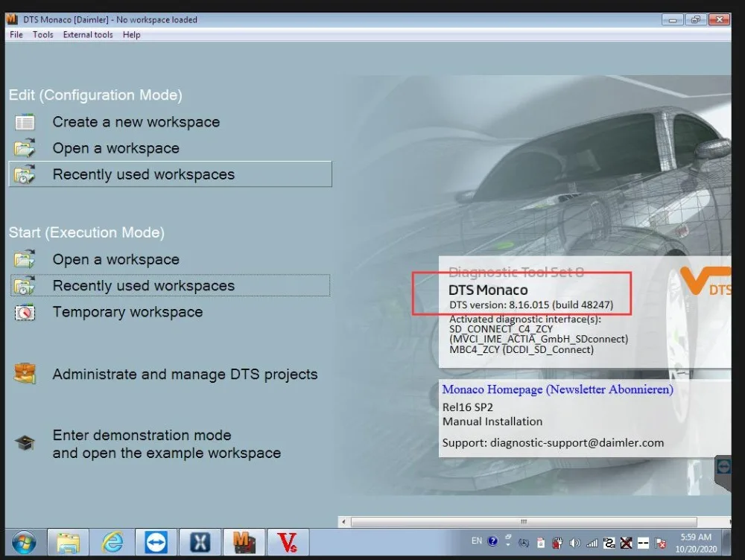745x560 pixels.
Task: Click the Create a new workspace icon
Action: pos(25,122)
